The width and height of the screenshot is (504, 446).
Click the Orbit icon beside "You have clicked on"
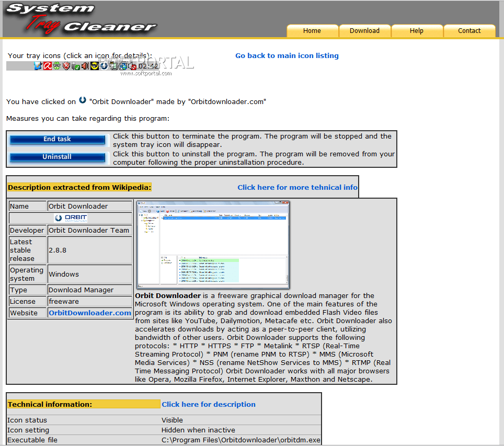[83, 100]
